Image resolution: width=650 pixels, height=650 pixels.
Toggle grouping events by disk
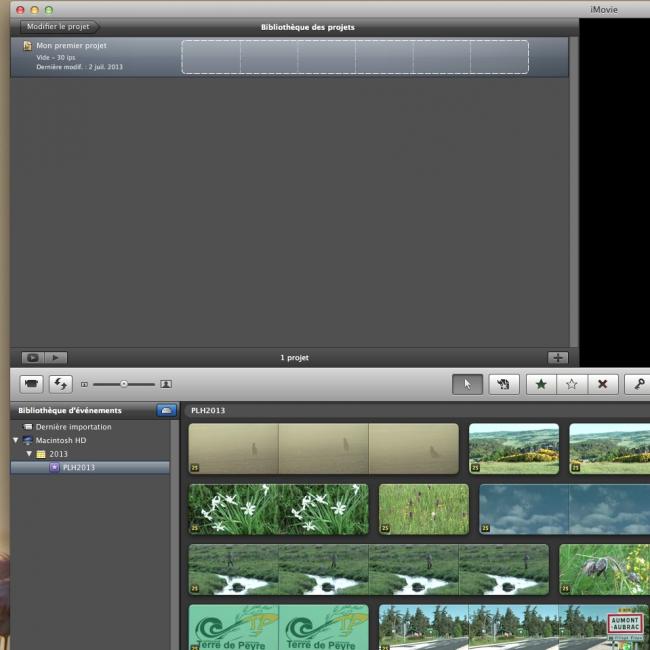click(166, 410)
